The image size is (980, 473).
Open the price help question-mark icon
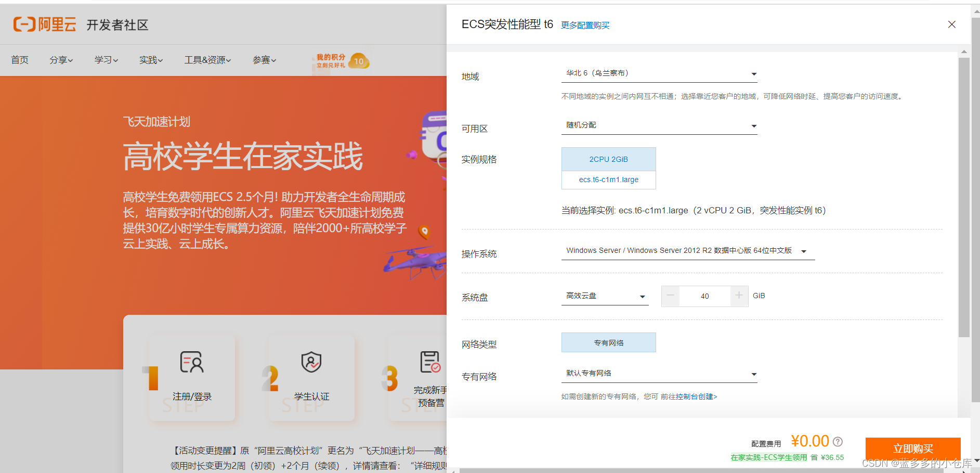coord(838,441)
